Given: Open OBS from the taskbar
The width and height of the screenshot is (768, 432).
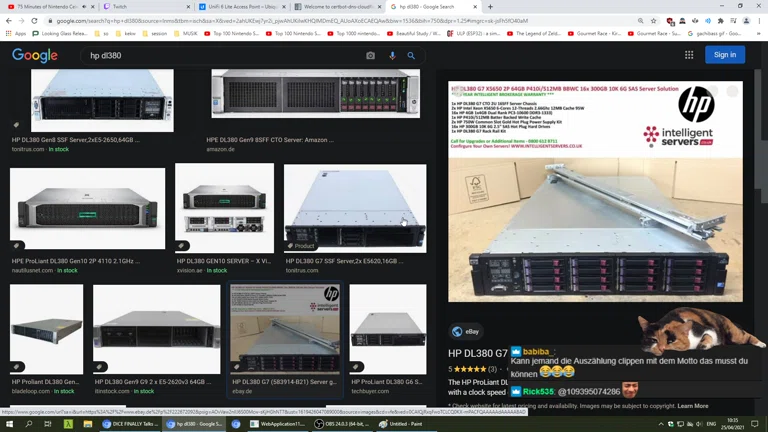Looking at the screenshot, I should click(340, 424).
